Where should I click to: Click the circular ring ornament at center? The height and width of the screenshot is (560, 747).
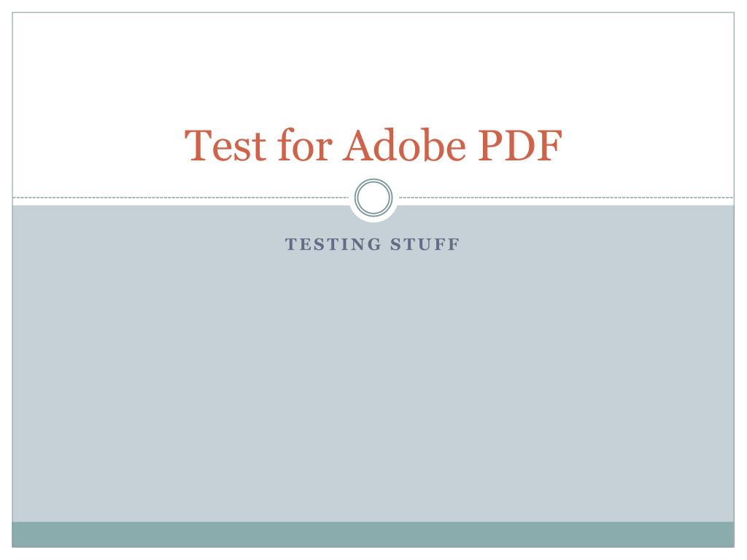tap(373, 197)
